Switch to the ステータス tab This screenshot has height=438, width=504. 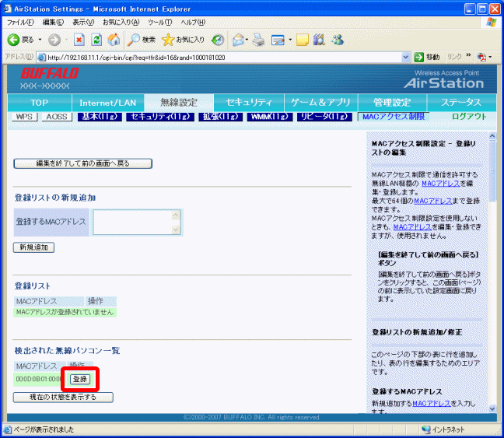click(461, 103)
